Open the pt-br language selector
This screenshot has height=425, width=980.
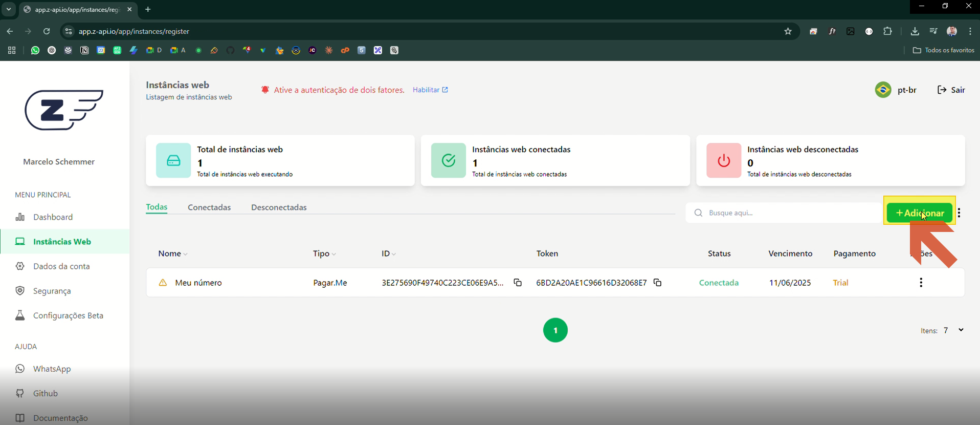click(896, 90)
